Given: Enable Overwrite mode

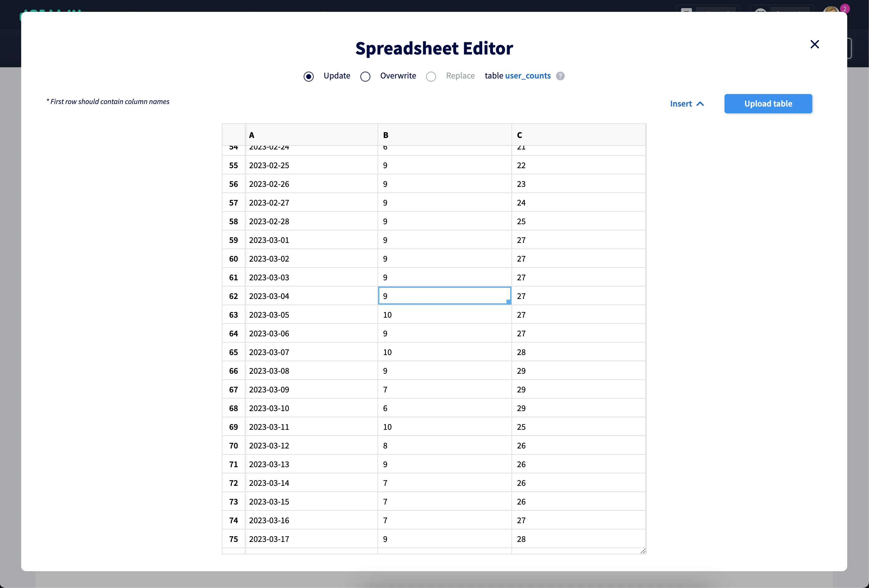Looking at the screenshot, I should point(365,76).
